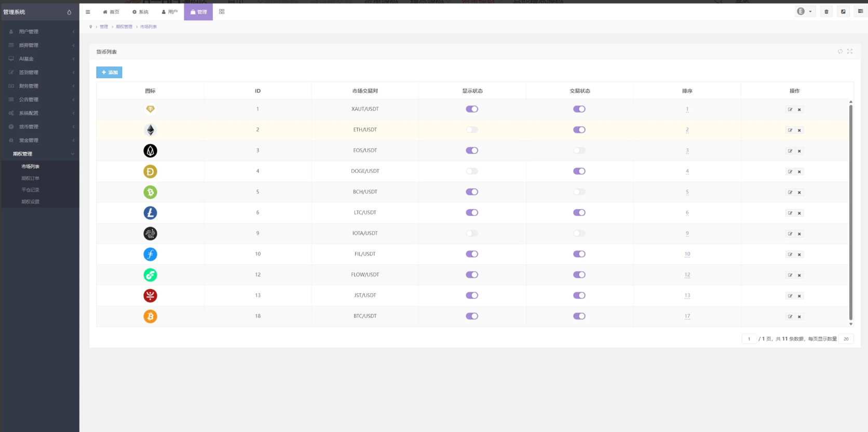The height and width of the screenshot is (432, 868).
Task: Disable display status toggle for FIL/USDT
Action: (472, 254)
